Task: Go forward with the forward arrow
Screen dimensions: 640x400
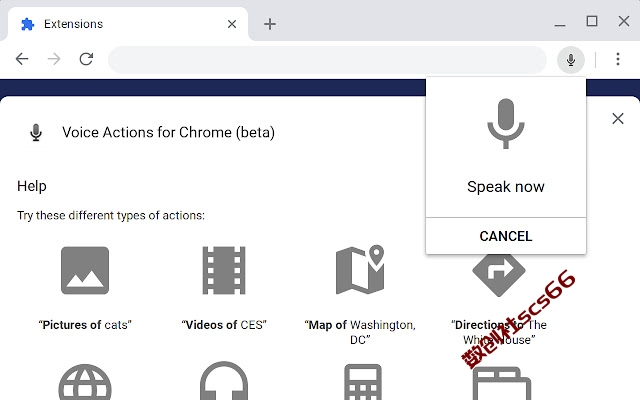Action: click(x=54, y=59)
